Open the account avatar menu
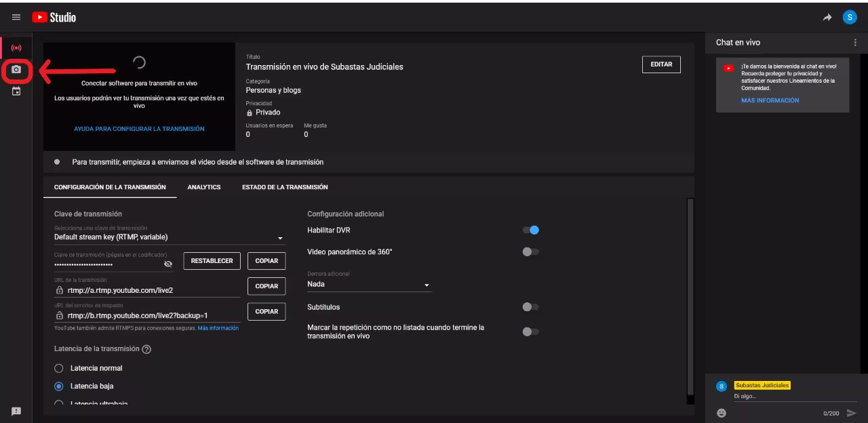 point(850,18)
